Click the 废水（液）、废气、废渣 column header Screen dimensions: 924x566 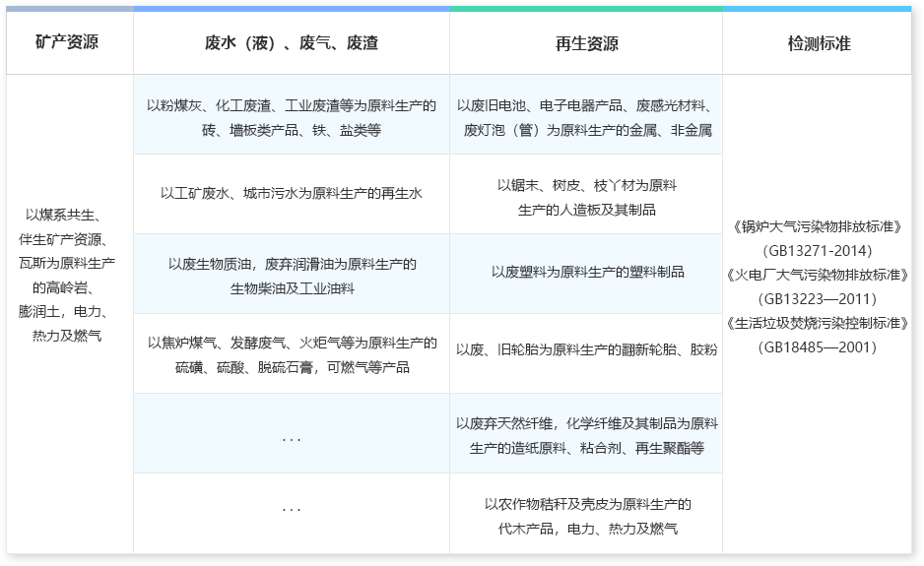point(292,43)
